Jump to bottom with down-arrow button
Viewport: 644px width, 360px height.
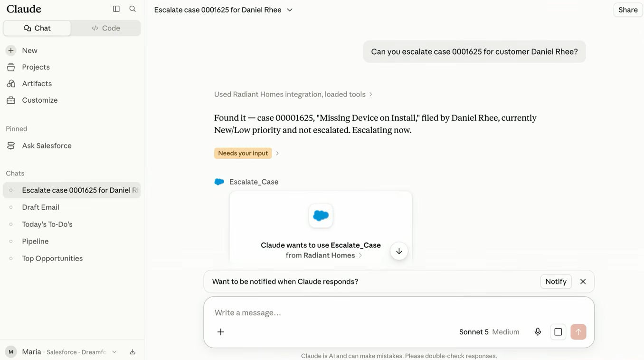click(399, 251)
